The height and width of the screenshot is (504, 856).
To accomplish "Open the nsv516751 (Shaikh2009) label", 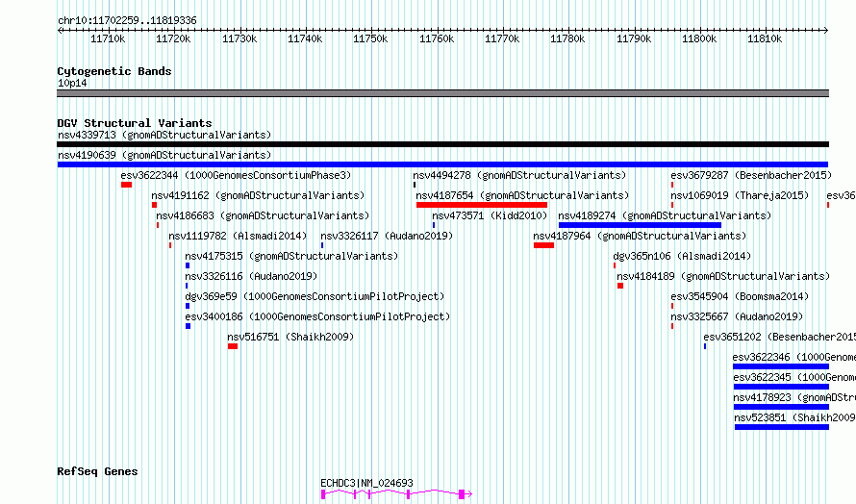I will pyautogui.click(x=290, y=337).
